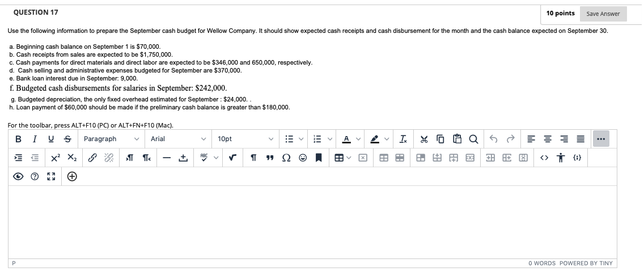Image resolution: width=644 pixels, height=280 pixels.
Task: Paste from clipboard
Action: coord(457,139)
